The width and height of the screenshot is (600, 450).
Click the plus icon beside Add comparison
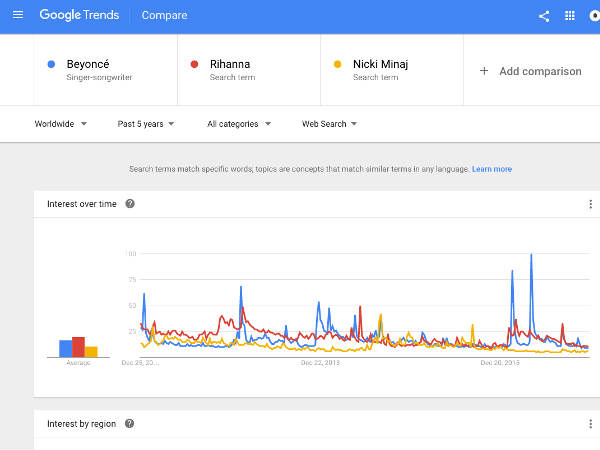pyautogui.click(x=484, y=71)
